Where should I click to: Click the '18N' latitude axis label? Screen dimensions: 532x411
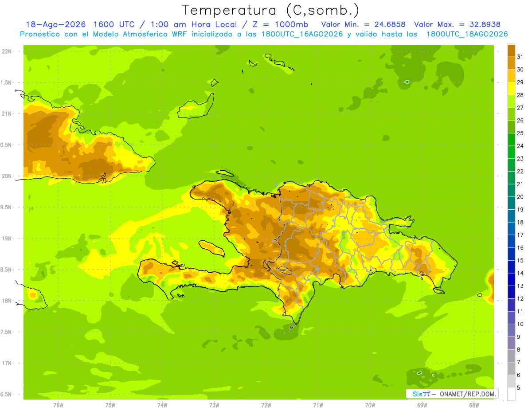(x=6, y=301)
